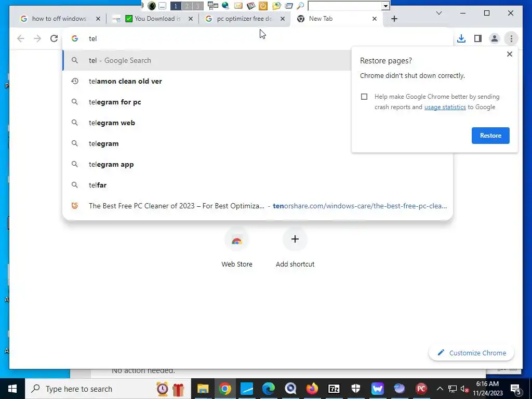The image size is (532, 399).
Task: Close the 'how to off windows' tab
Action: [x=98, y=19]
